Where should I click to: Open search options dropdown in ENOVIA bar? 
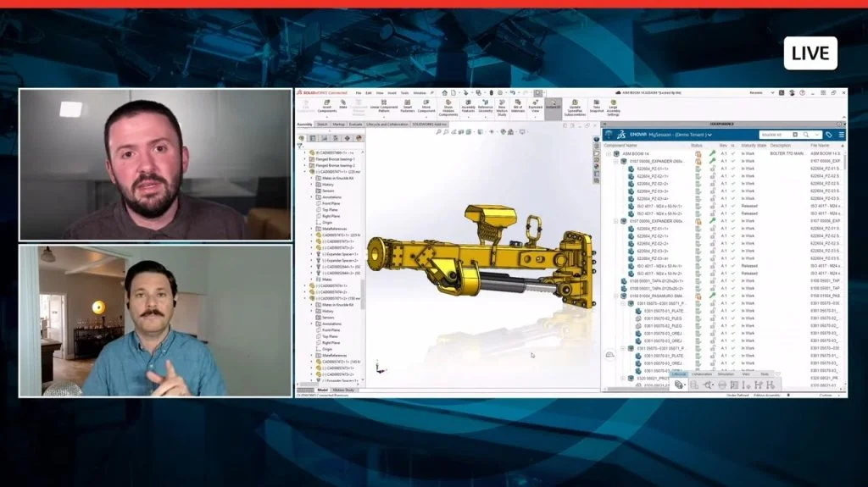coord(816,135)
